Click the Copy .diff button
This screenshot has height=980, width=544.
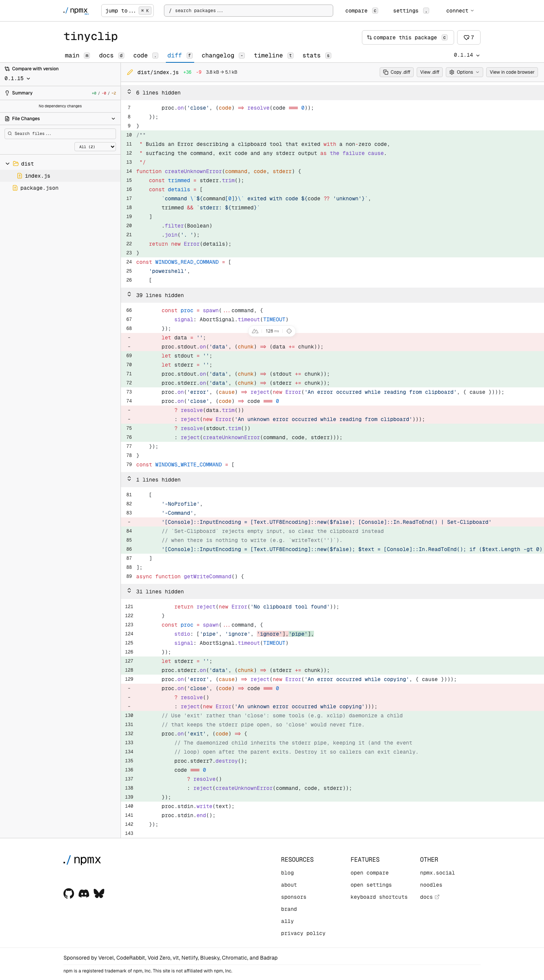click(397, 72)
